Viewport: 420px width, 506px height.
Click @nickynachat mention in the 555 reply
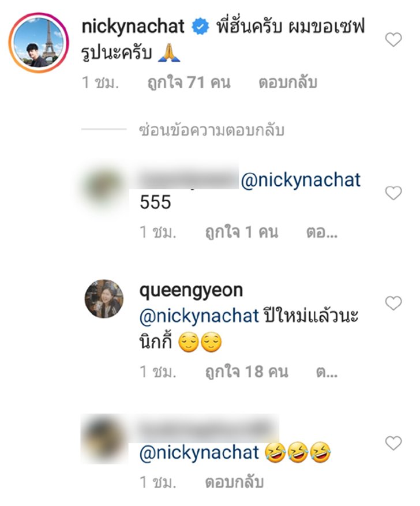[x=301, y=180]
